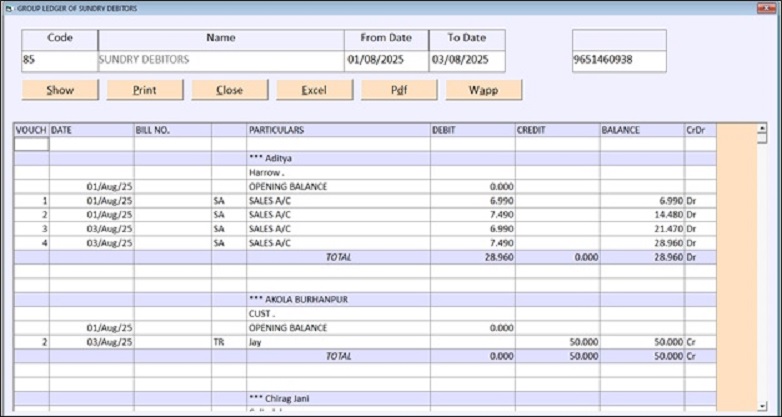Image resolution: width=782 pixels, height=417 pixels.
Task: Select the *** Aditya account row
Action: 365,159
